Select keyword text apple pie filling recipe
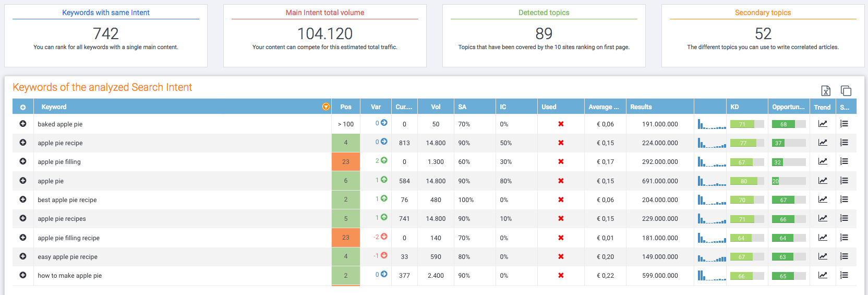Viewport: 868px width, 295px height. 68,238
